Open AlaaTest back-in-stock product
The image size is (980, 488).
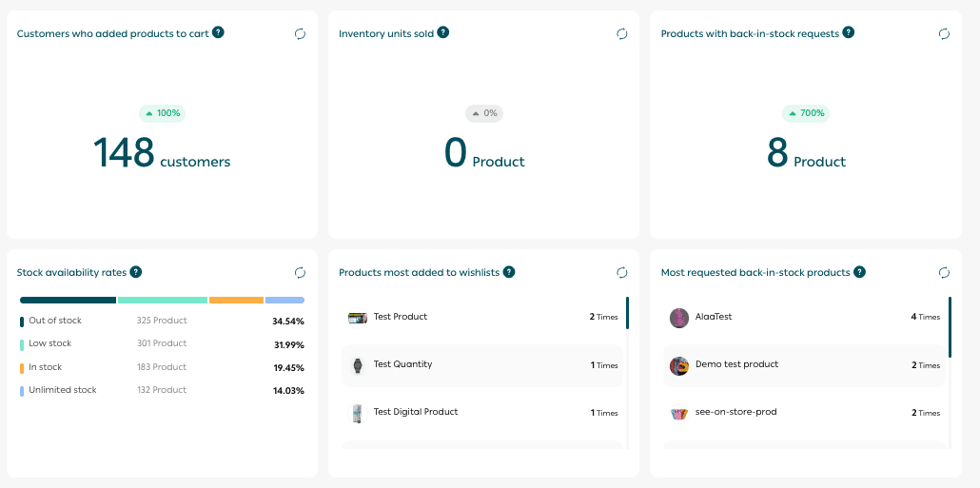pos(714,317)
